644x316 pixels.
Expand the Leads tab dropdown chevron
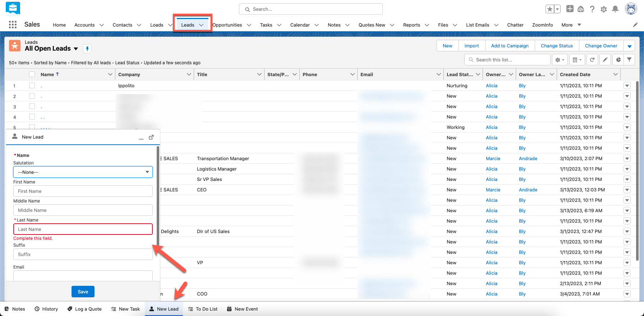[201, 25]
